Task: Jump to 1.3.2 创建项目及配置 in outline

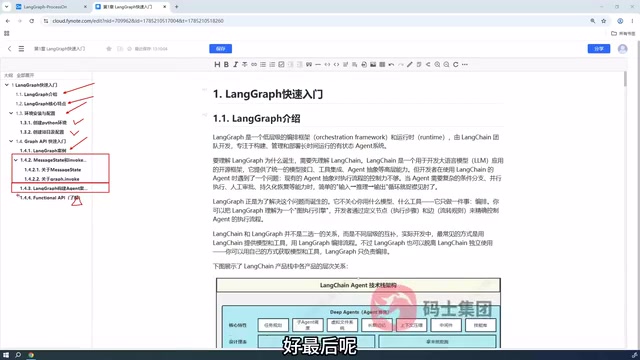Action: point(42,132)
